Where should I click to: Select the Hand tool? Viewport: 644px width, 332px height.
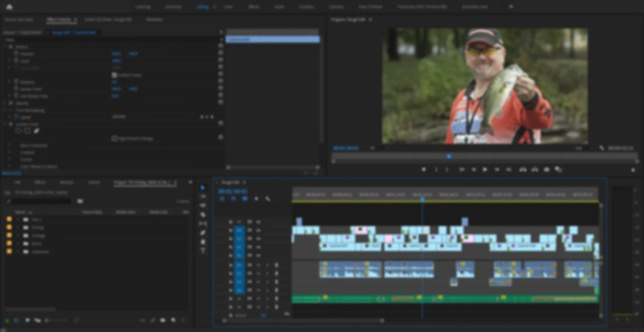tap(203, 242)
